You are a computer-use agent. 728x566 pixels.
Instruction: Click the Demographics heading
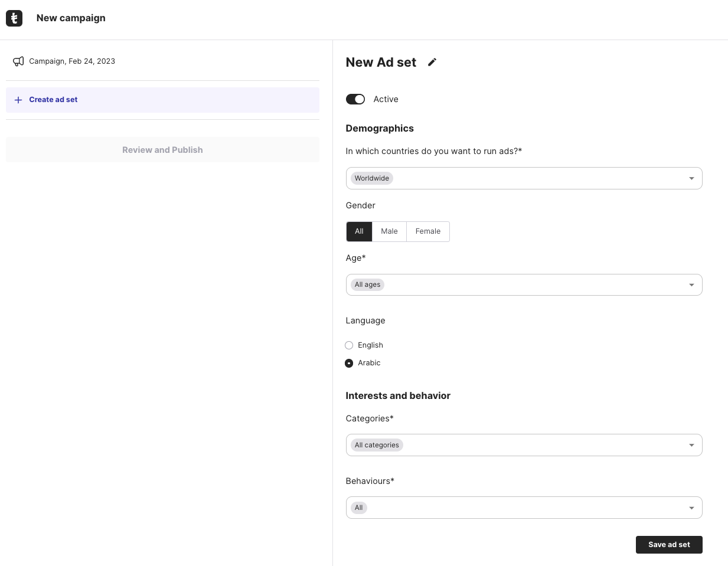pyautogui.click(x=380, y=129)
